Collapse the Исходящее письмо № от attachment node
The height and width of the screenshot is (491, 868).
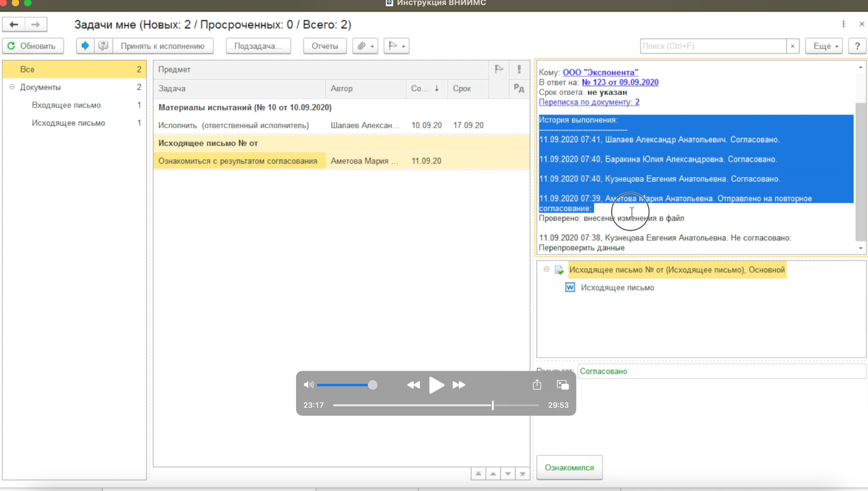click(x=546, y=270)
